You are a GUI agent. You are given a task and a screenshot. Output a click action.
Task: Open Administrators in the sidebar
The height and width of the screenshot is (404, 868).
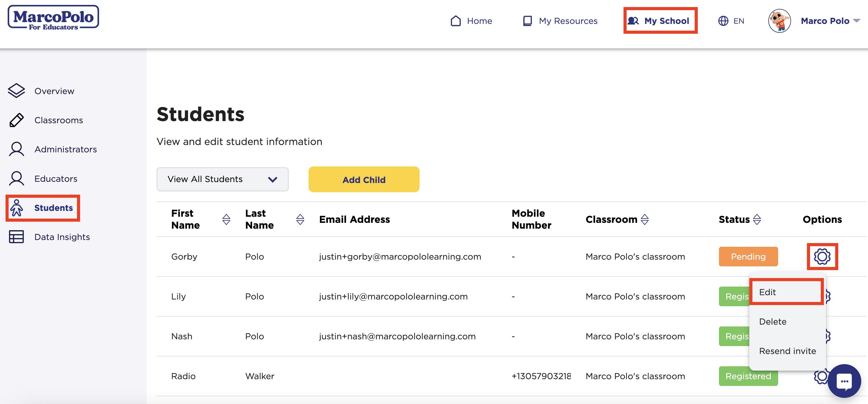click(66, 149)
